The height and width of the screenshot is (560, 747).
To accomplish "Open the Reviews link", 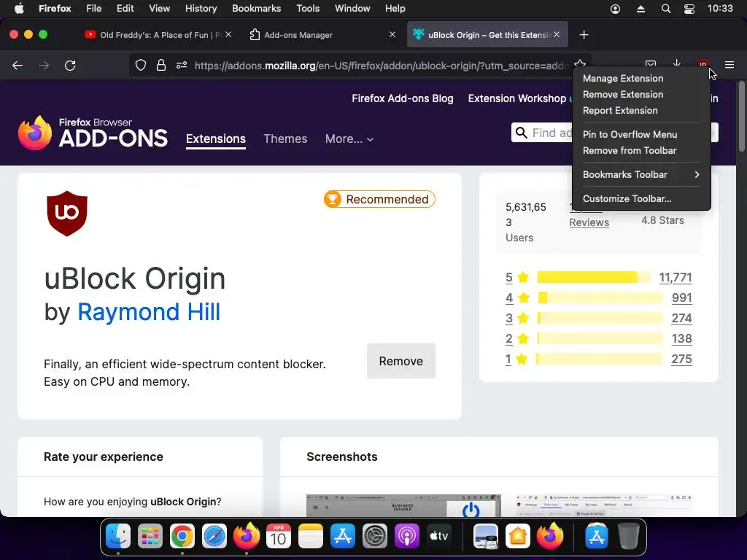I will pyautogui.click(x=589, y=222).
